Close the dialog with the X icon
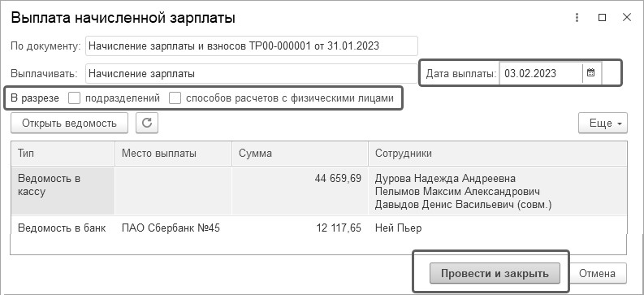Viewport: 644px width, 295px height. coord(627,18)
